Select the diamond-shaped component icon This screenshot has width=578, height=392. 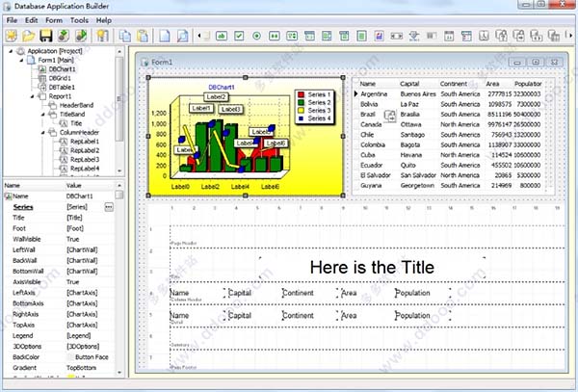414,36
